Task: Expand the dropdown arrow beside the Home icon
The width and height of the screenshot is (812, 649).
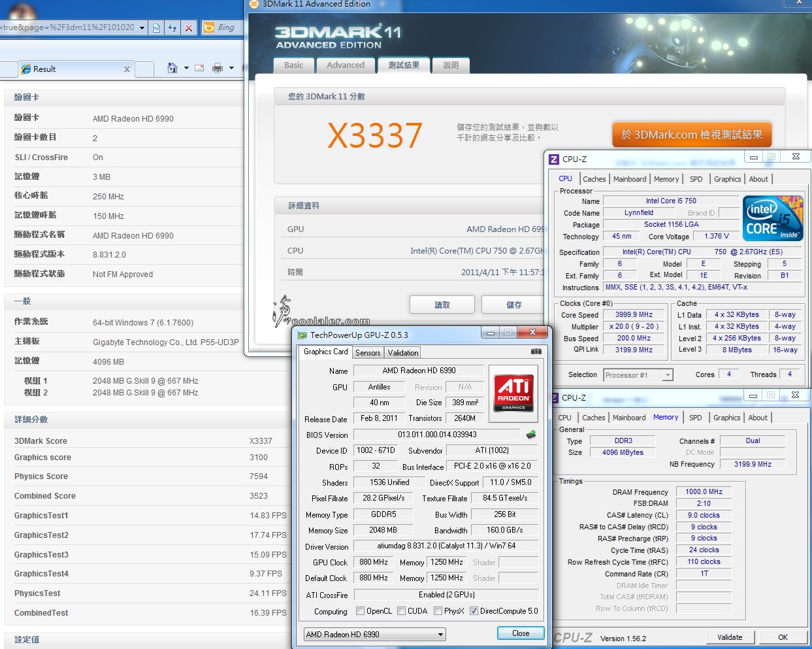Action: (x=186, y=68)
